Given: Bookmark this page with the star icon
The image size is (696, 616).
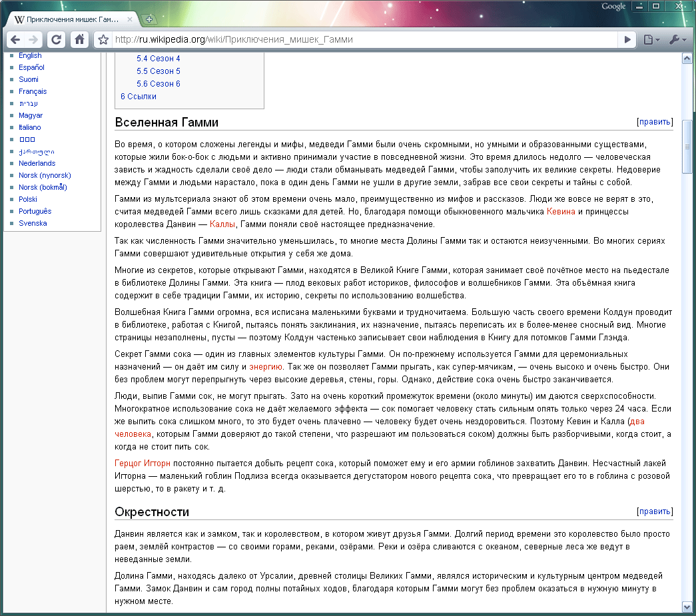Looking at the screenshot, I should point(103,39).
